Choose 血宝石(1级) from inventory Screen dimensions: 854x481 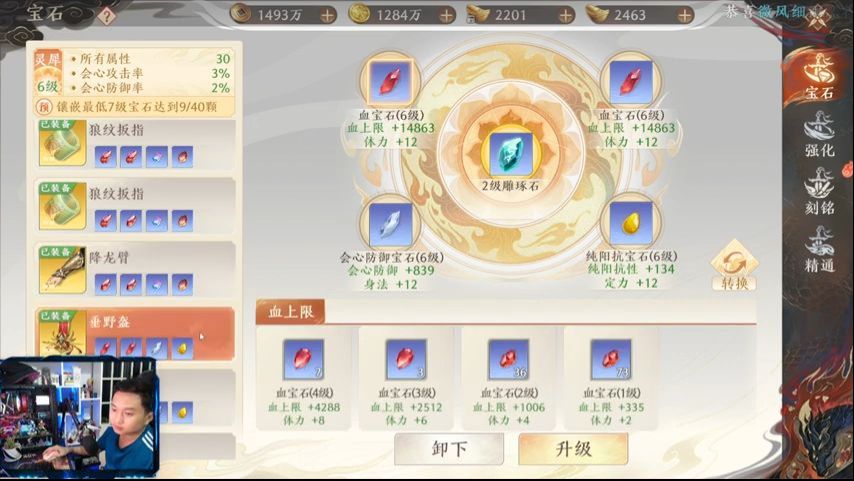tap(611, 379)
